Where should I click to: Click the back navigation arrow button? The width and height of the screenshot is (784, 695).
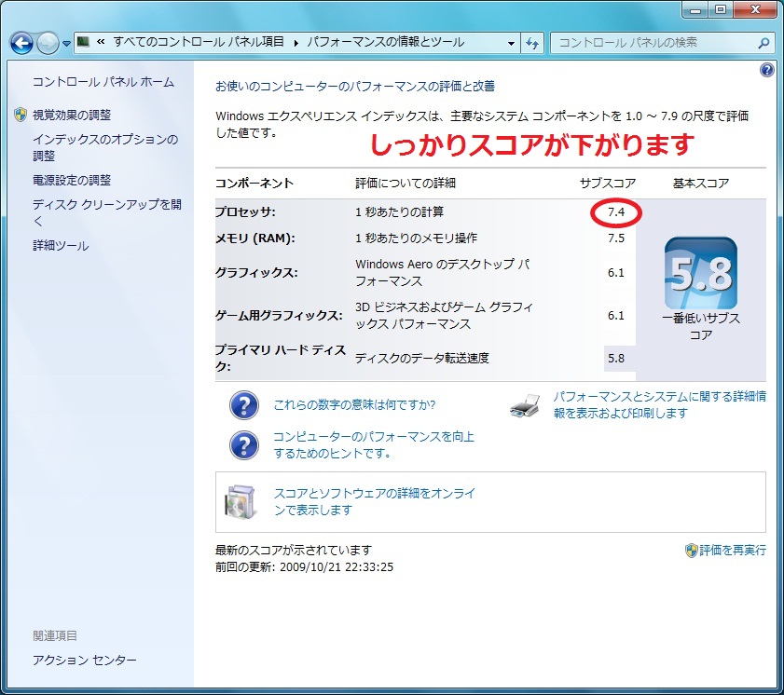[x=21, y=43]
